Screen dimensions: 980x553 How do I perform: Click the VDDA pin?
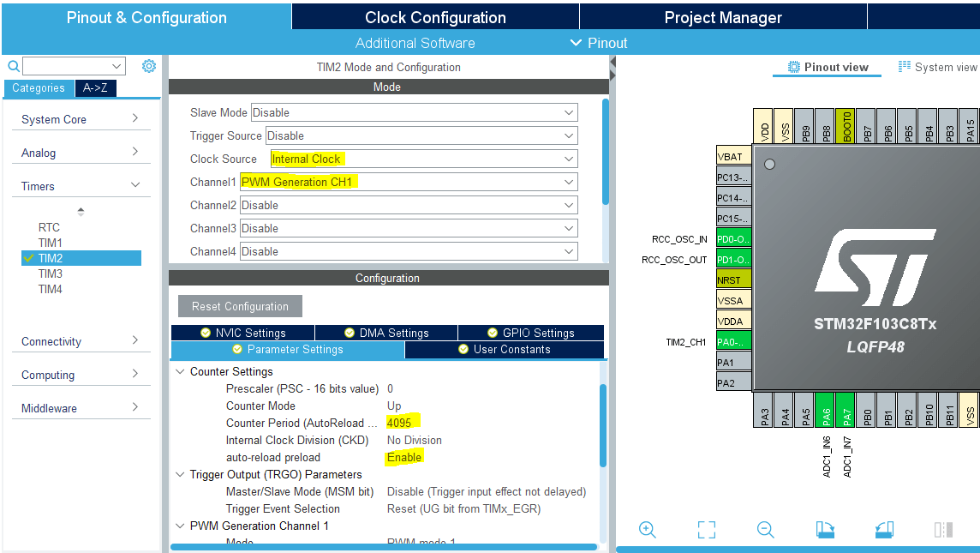733,322
